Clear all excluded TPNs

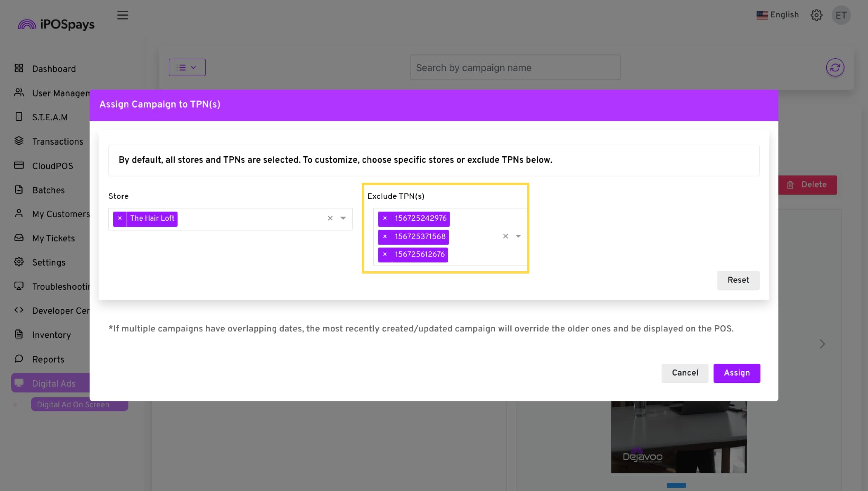click(x=505, y=236)
